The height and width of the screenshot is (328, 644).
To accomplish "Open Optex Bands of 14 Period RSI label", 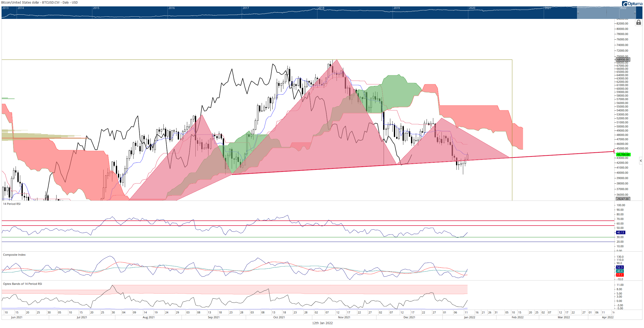I will 23,284.
